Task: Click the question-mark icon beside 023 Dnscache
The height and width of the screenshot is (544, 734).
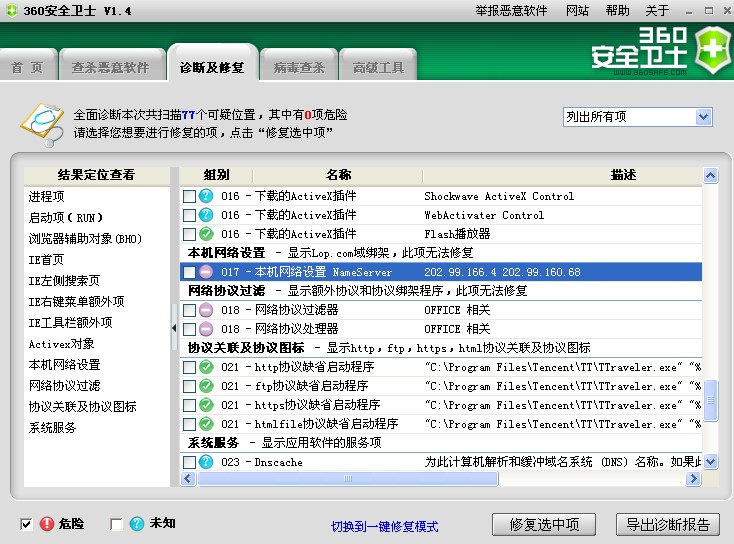Action: tap(206, 462)
